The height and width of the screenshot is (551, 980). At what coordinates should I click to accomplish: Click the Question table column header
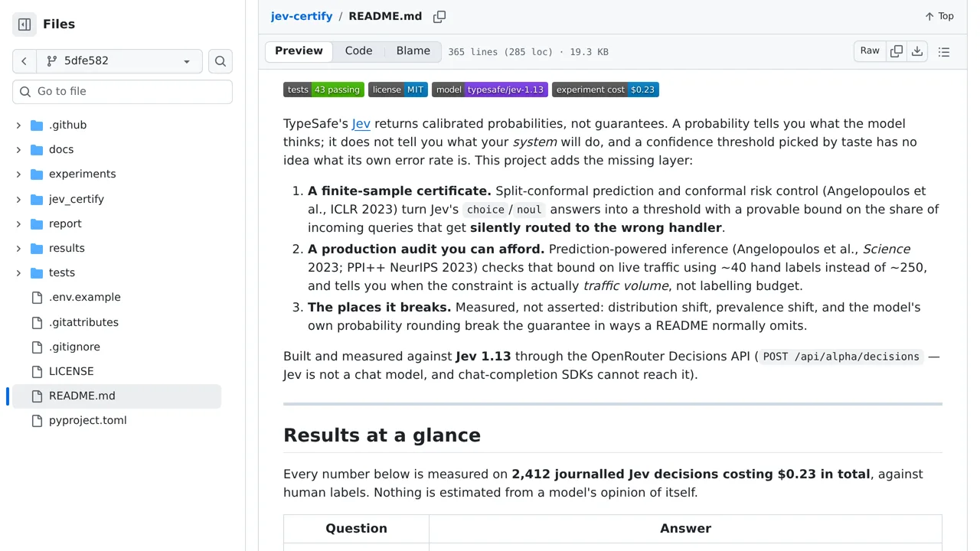356,528
